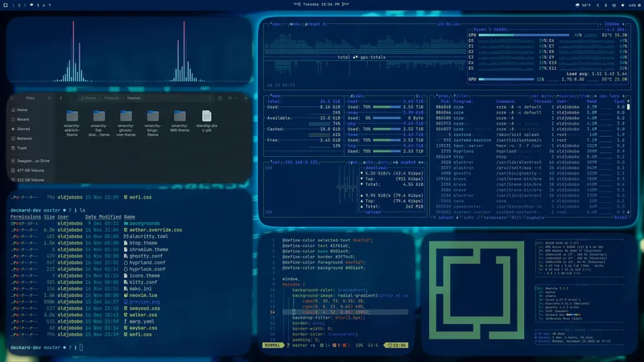Screen dimensions: 644x362
Task: Click the btop process list scrollbar
Action: pos(628,156)
